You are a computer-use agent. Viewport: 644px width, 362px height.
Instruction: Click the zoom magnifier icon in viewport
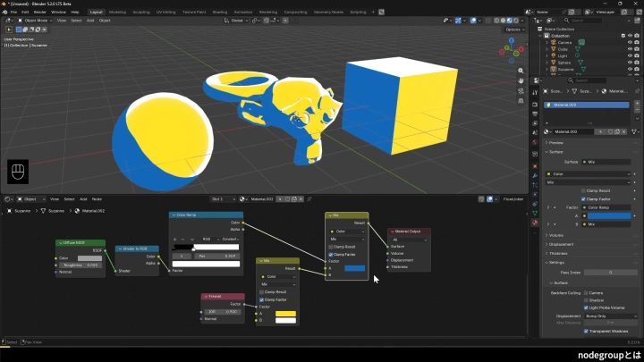521,71
